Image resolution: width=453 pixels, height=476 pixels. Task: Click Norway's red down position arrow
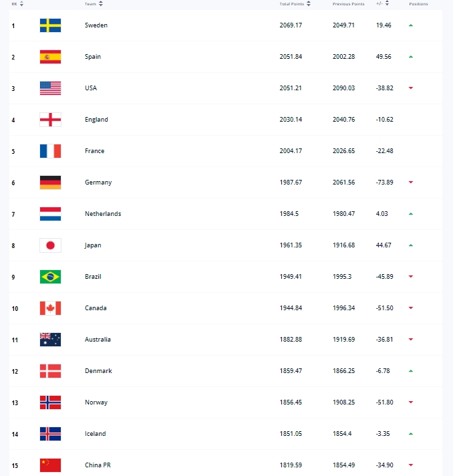coord(411,402)
